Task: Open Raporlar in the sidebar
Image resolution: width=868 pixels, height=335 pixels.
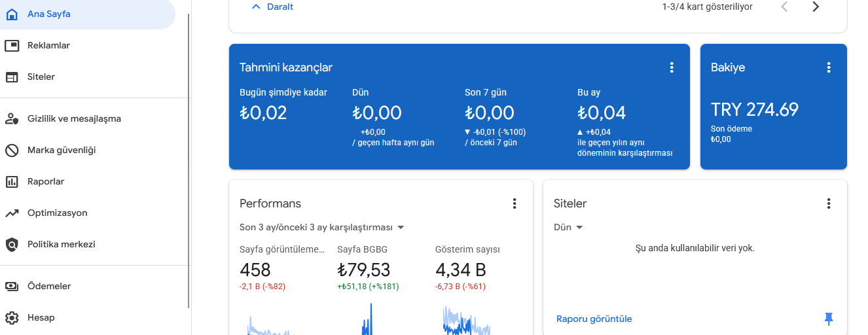Action: [88, 181]
